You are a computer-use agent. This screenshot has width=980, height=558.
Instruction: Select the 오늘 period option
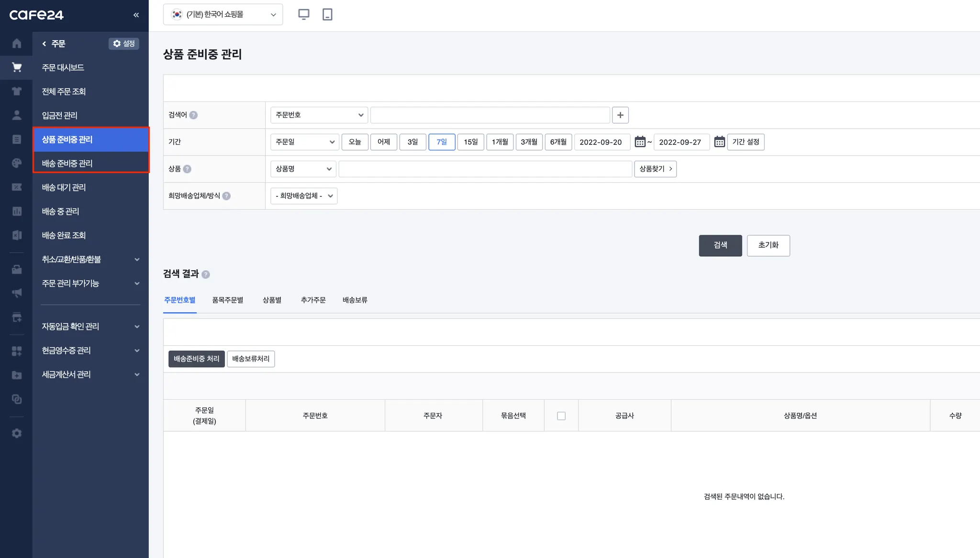click(x=355, y=142)
